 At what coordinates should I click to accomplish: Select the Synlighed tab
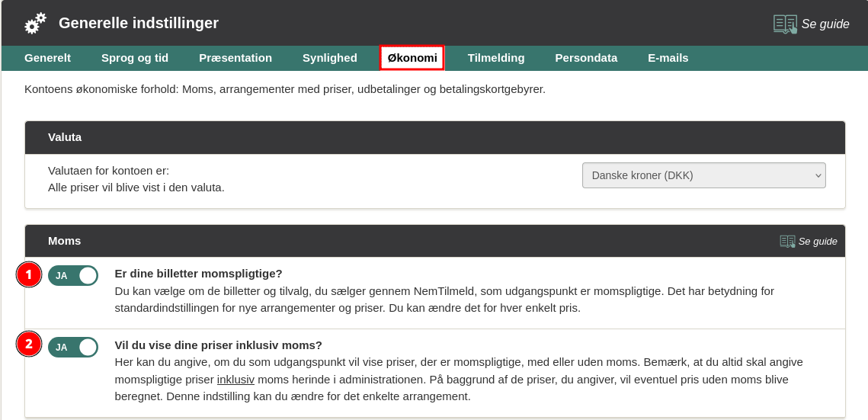329,58
